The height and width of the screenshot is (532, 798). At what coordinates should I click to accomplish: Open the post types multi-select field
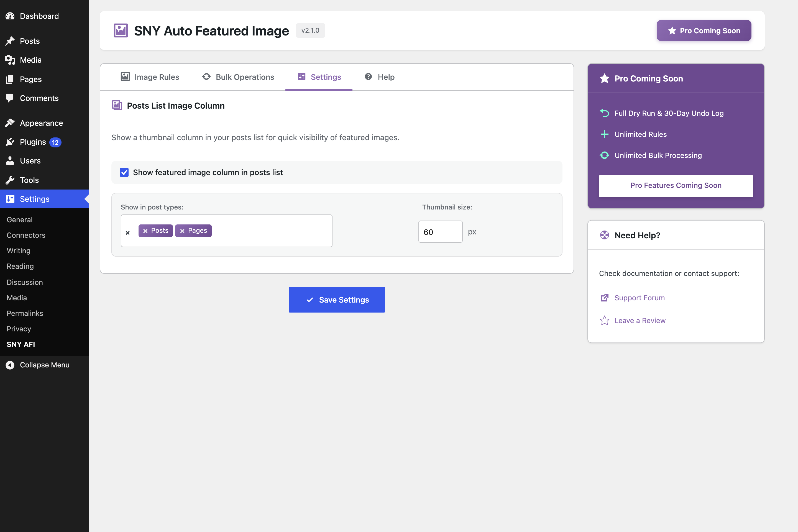coord(227,231)
